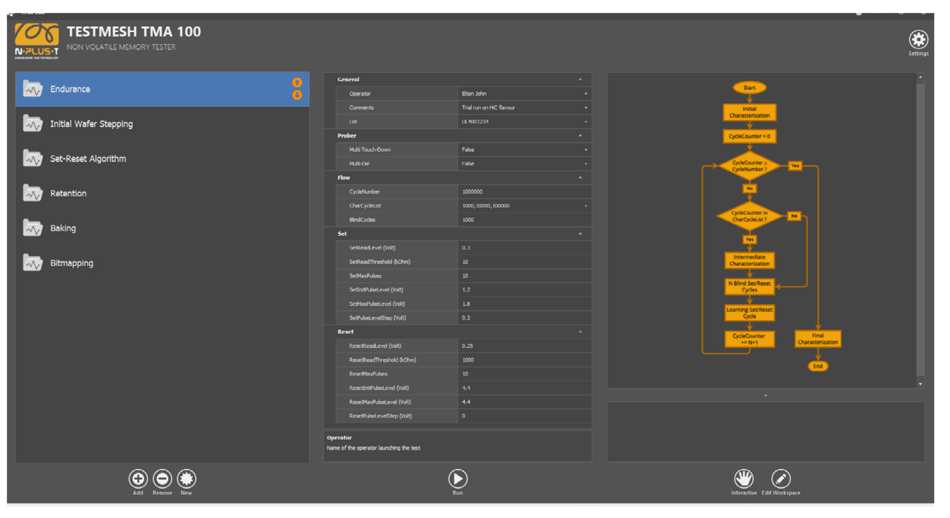Select the Endurance test

(162, 89)
